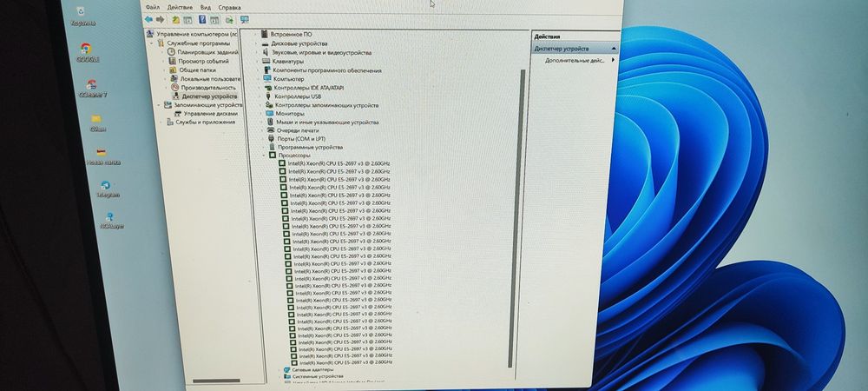Click the Очереди печати printer icon
The width and height of the screenshot is (868, 391).
pyautogui.click(x=271, y=130)
